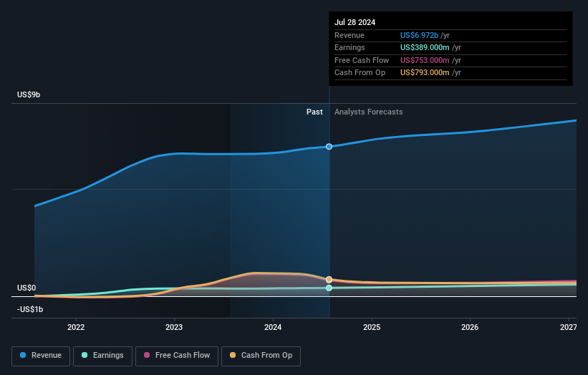Select the 2024 x-axis label
The image size is (588, 375).
[273, 327]
